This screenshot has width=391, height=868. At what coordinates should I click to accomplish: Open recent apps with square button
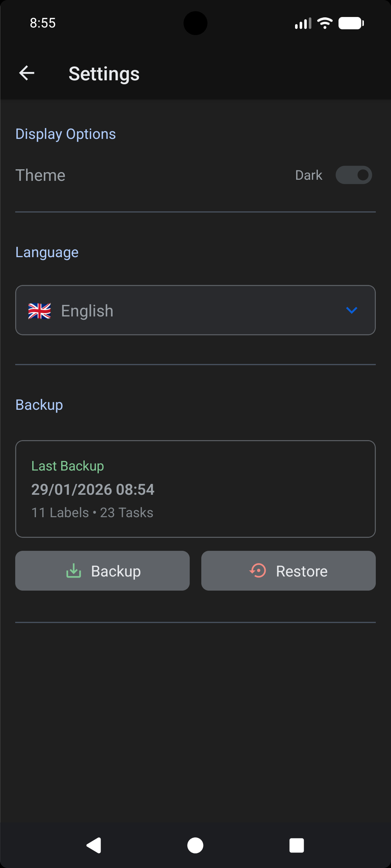click(297, 846)
